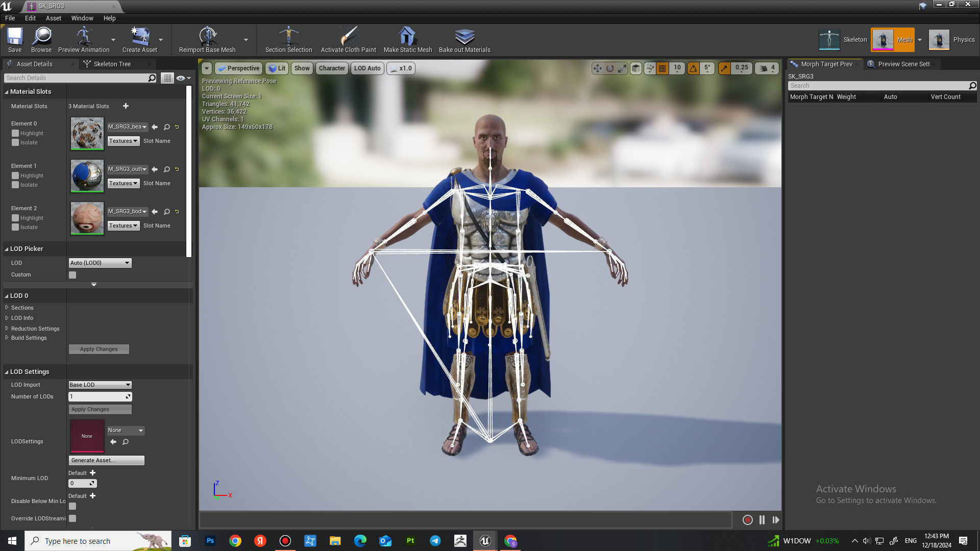This screenshot has height=551, width=980.
Task: Click Make Static Mesh icon
Action: [x=407, y=37]
